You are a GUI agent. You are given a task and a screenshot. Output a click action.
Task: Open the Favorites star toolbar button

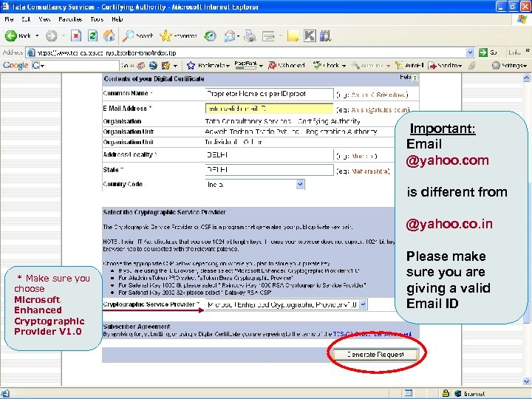179,35
